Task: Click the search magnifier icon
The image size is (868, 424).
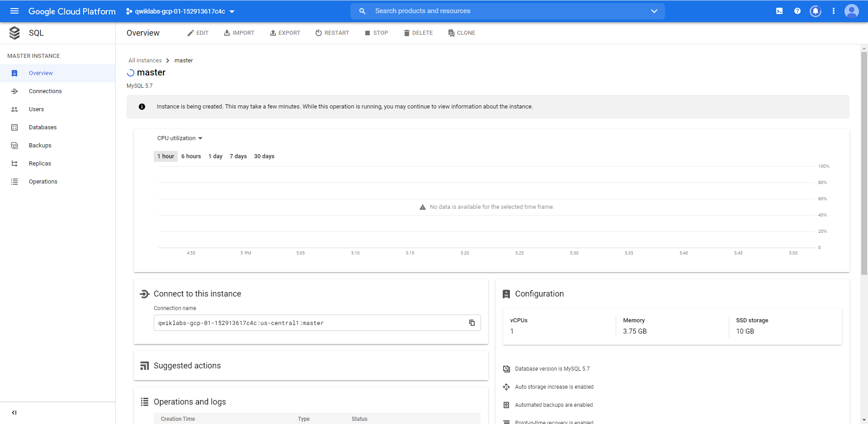Action: [x=362, y=11]
